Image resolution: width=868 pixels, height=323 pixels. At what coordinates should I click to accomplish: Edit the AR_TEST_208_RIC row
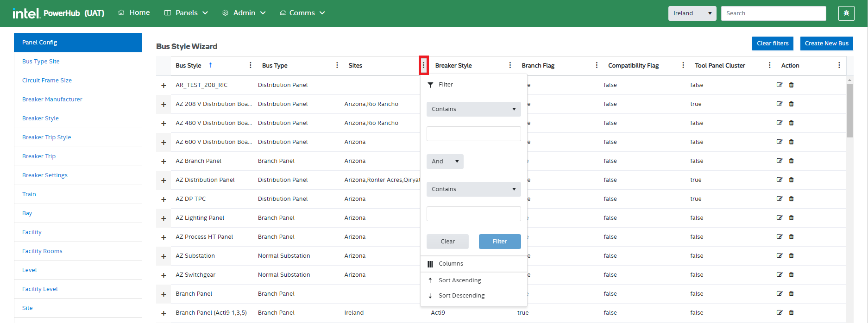click(780, 85)
